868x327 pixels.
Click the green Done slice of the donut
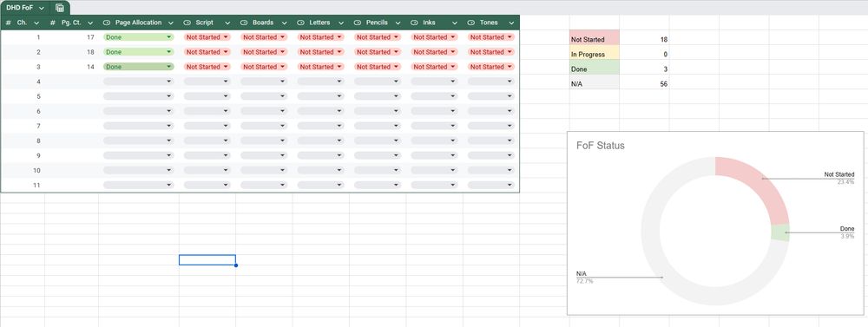tap(780, 233)
